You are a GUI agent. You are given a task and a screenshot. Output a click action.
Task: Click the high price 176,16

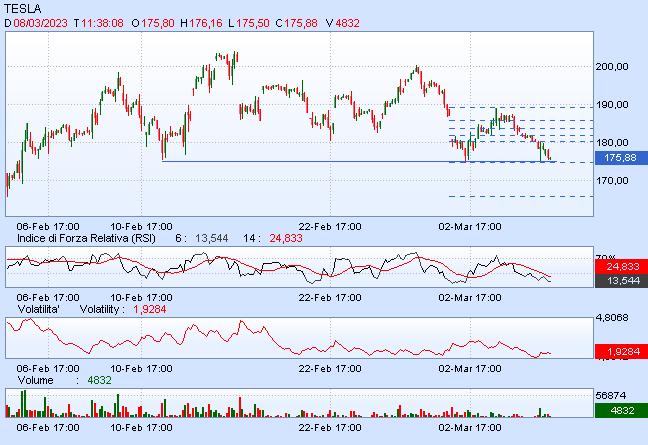(206, 23)
